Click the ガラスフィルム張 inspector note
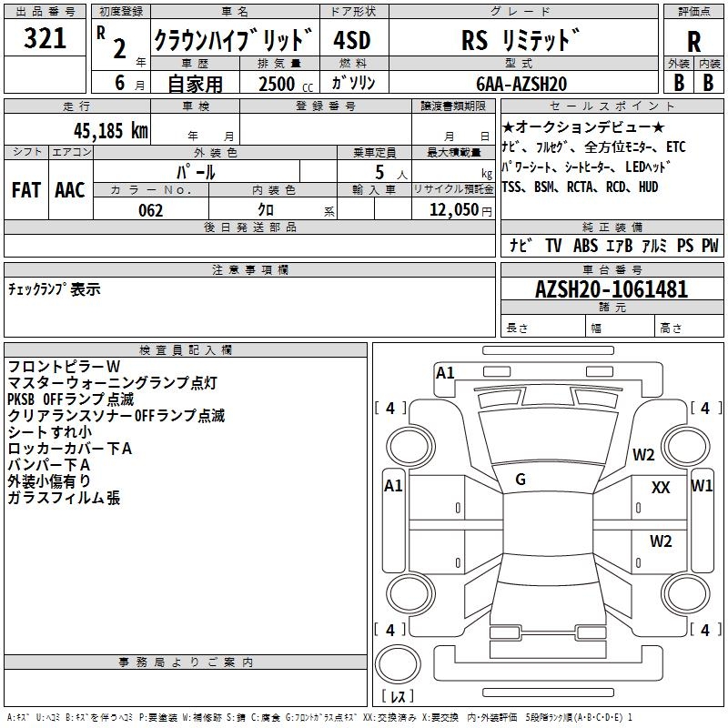 [64, 498]
